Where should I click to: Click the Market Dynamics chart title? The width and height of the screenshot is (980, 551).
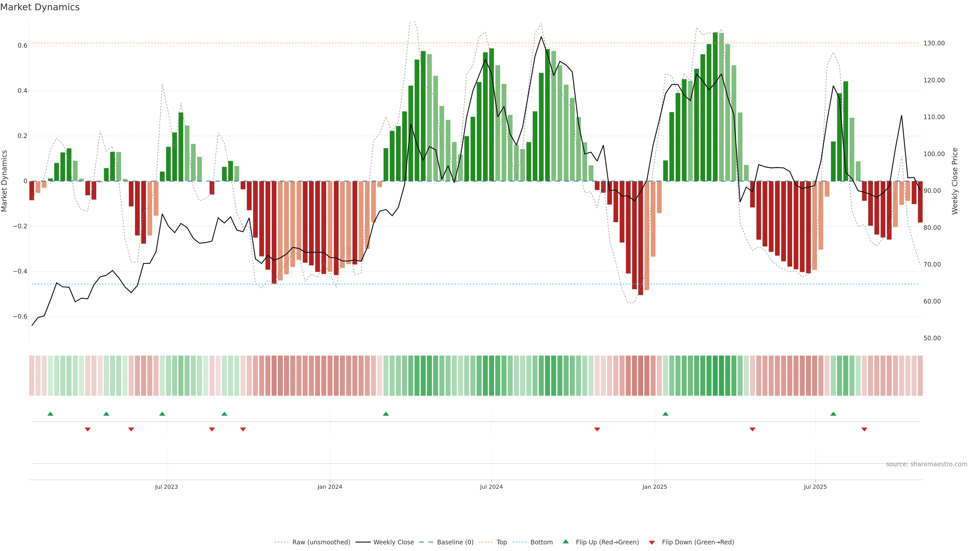point(40,7)
